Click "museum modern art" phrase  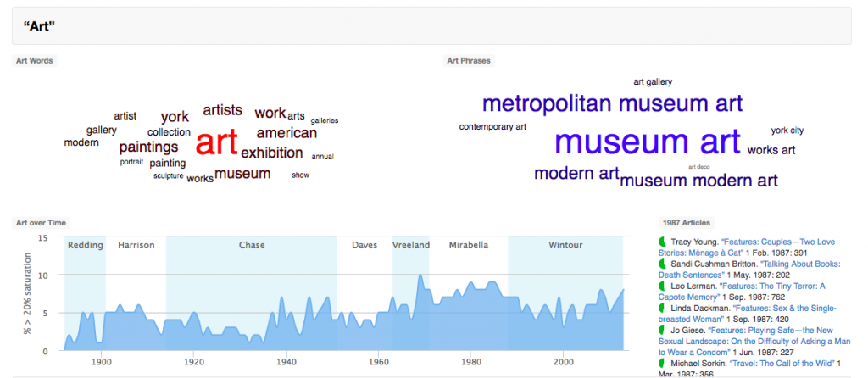699,180
